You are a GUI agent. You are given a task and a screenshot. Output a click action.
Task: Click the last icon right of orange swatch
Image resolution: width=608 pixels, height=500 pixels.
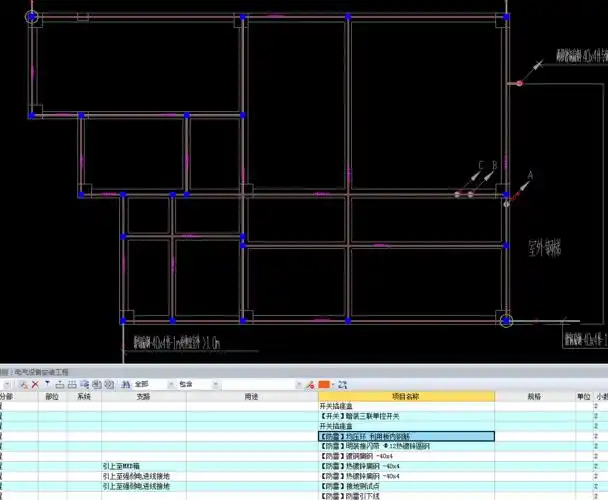point(343,384)
